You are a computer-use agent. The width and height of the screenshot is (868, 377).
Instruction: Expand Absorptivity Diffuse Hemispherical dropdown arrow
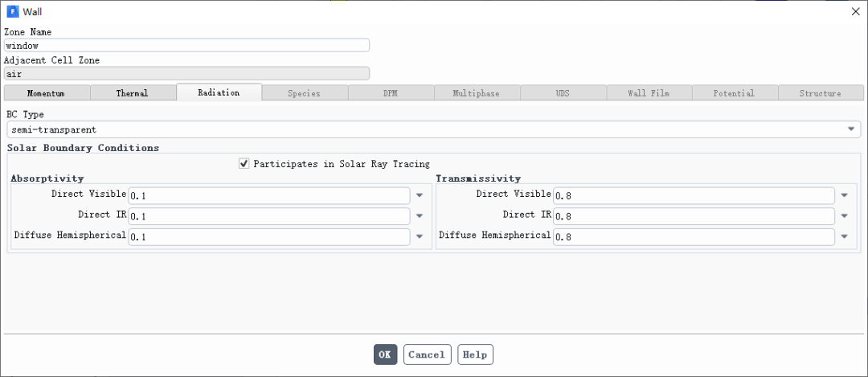(420, 237)
